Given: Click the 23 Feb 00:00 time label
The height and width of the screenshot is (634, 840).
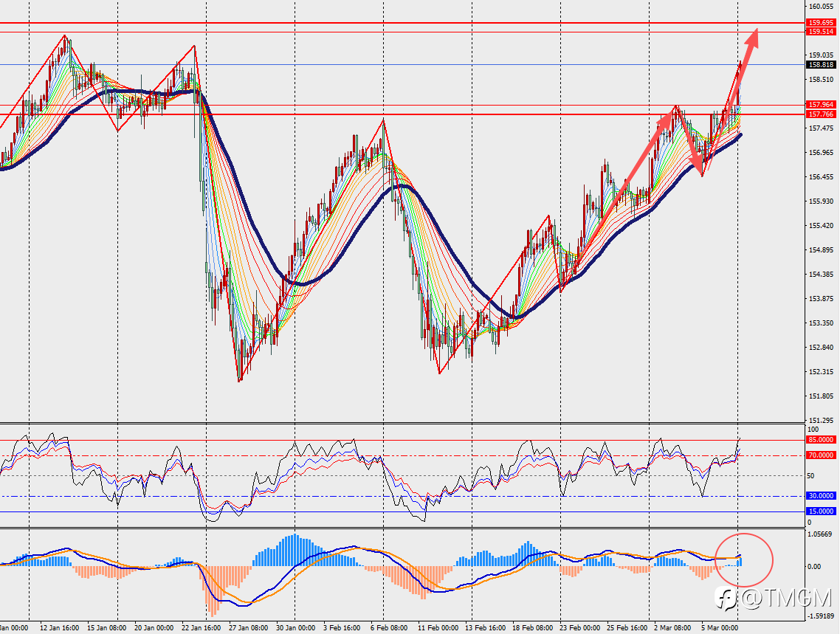Looking at the screenshot, I should [x=579, y=627].
